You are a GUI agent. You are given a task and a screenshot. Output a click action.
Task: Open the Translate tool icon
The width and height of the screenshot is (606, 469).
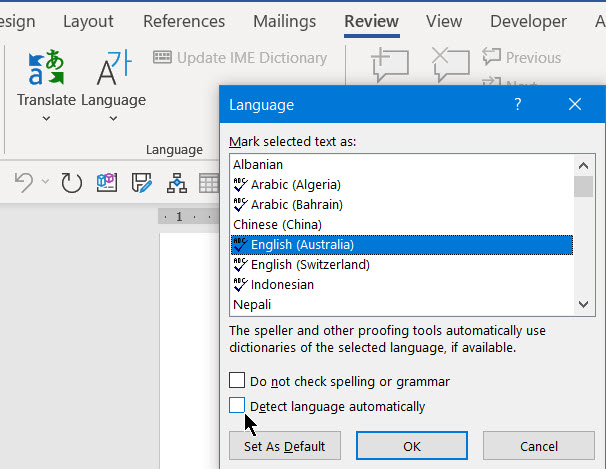tap(46, 67)
